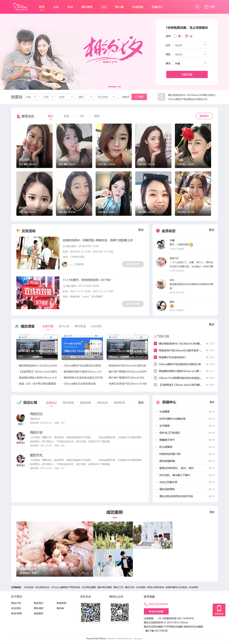Click the OElove heart logo
Viewport: 229px width, 644px height.
[20, 7]
